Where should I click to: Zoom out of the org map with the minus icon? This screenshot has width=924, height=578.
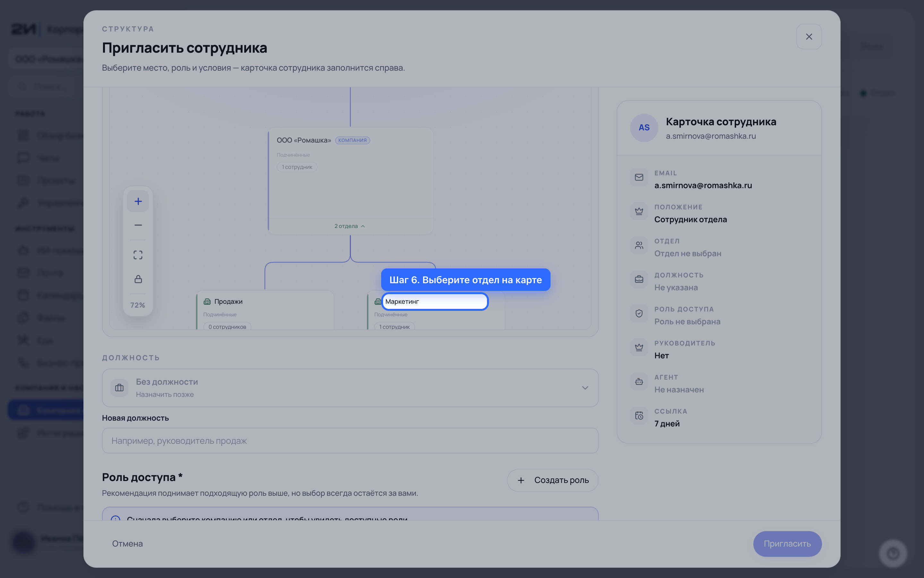point(138,225)
